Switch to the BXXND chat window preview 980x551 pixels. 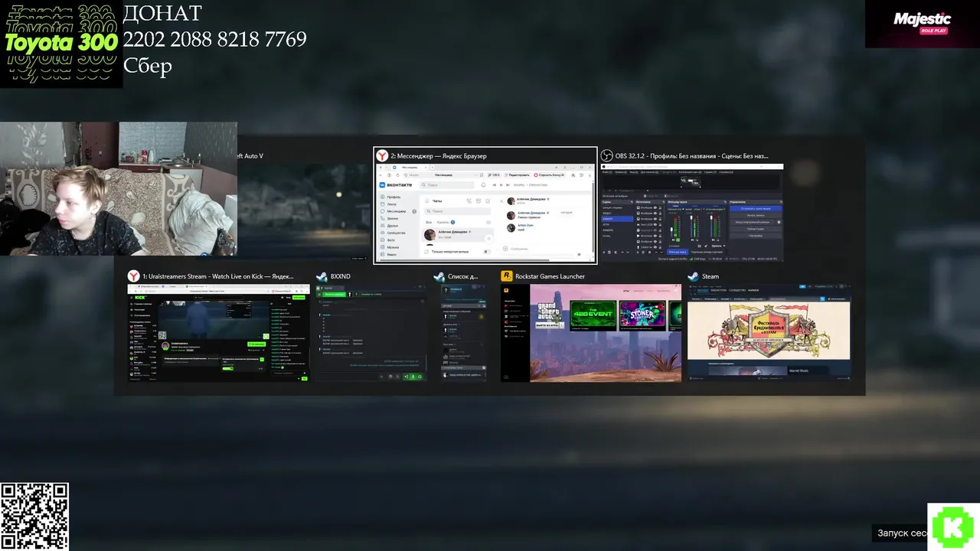pyautogui.click(x=371, y=333)
